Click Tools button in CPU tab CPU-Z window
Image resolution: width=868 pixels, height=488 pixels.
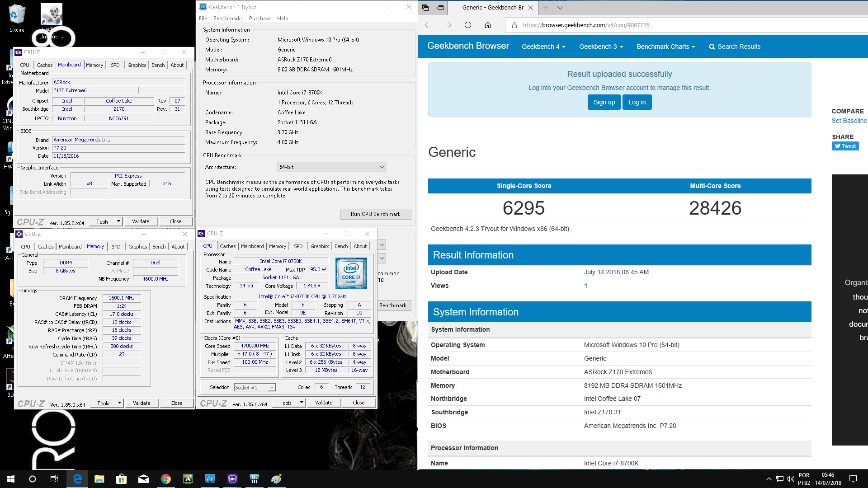[285, 403]
